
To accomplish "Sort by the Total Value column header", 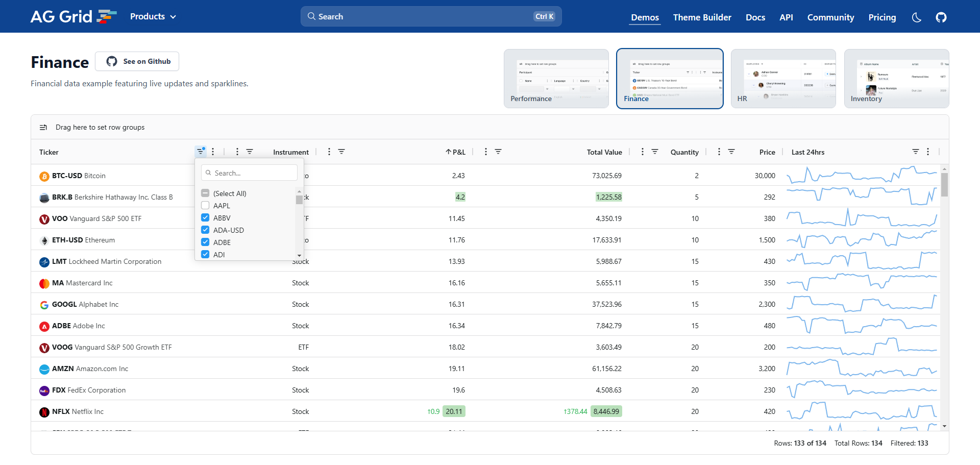I will point(604,152).
